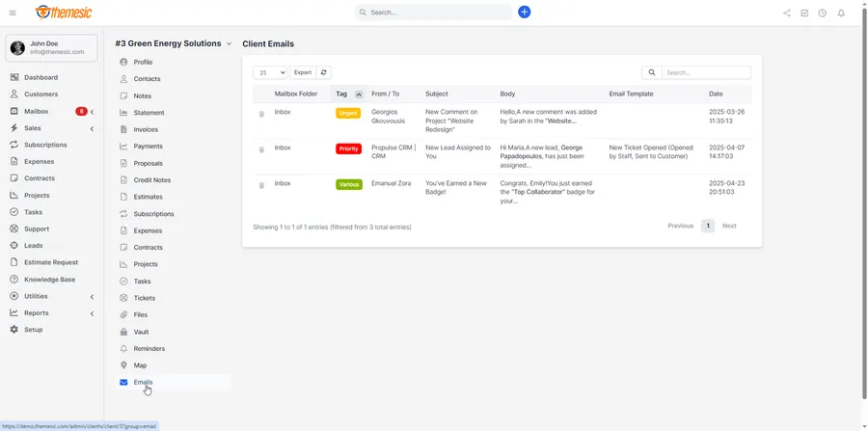This screenshot has width=868, height=431.
Task: Click John Doe's avatar picture
Action: click(17, 47)
